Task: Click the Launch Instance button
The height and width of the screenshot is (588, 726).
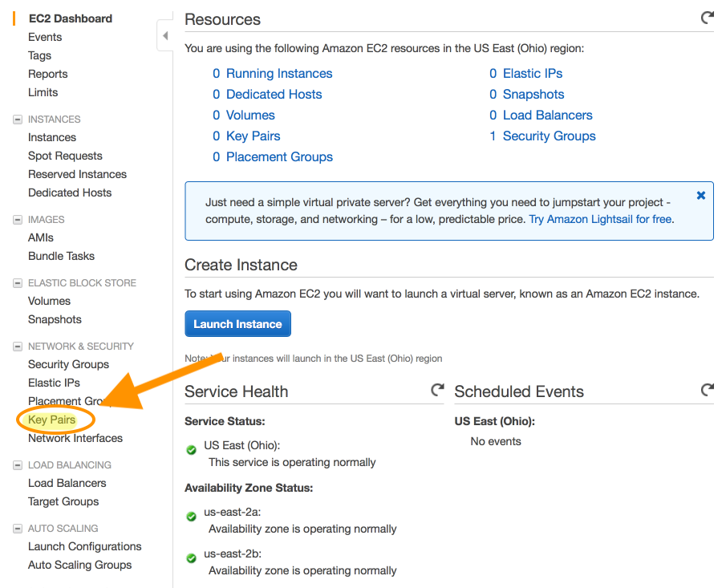Action: [237, 323]
